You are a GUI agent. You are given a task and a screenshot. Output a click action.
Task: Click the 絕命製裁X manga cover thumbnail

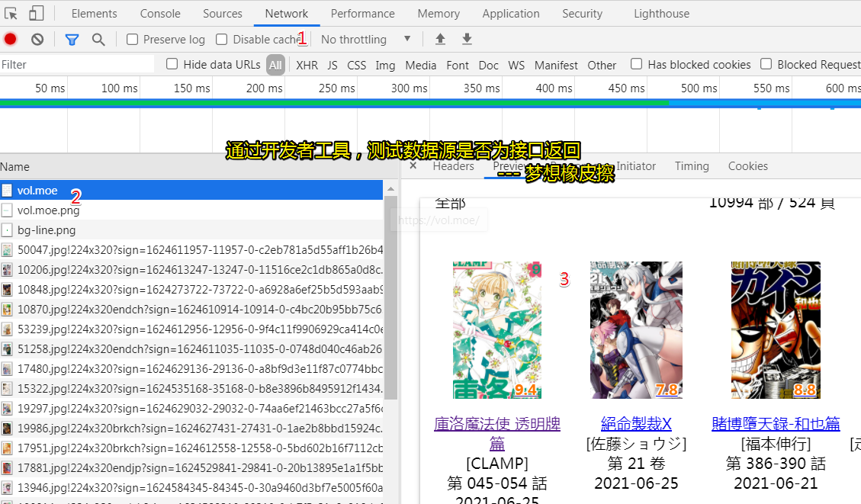click(636, 330)
